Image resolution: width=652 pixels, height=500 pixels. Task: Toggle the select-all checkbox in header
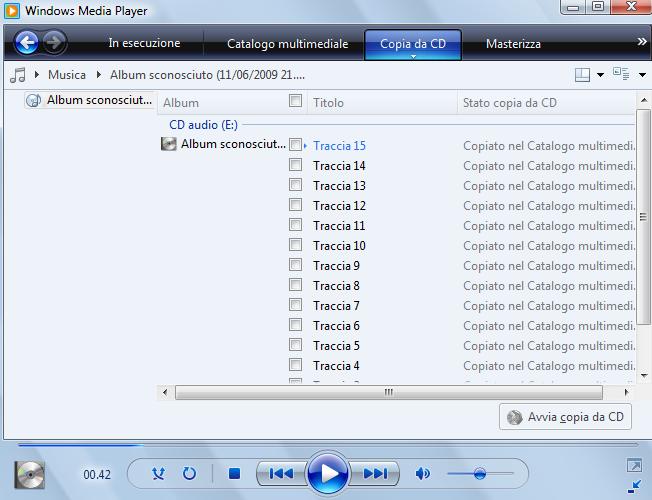(x=295, y=100)
